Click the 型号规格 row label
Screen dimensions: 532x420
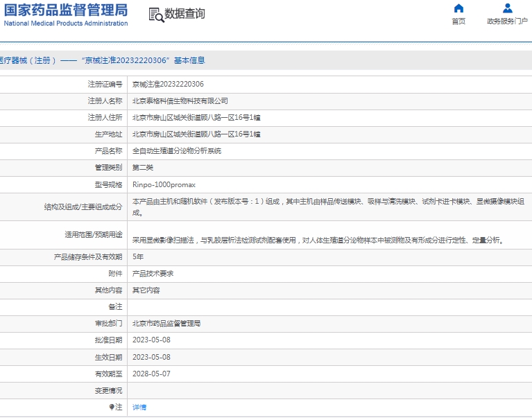108,185
